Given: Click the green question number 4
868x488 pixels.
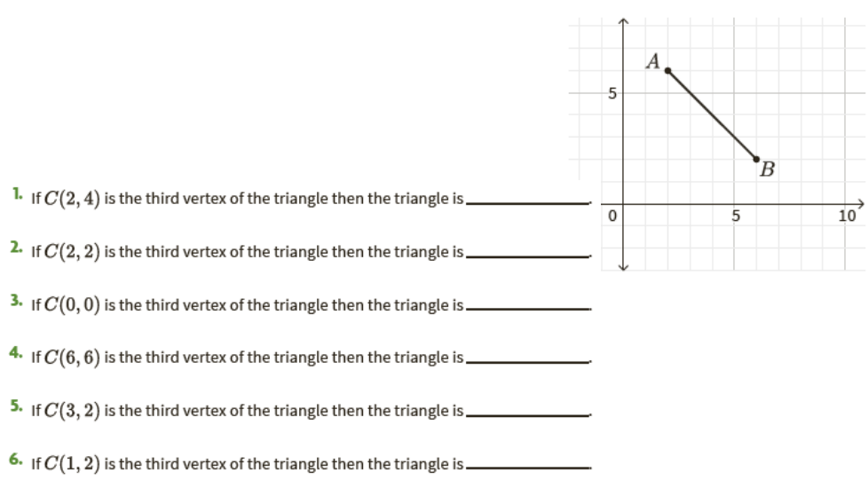Looking at the screenshot, I should (17, 351).
